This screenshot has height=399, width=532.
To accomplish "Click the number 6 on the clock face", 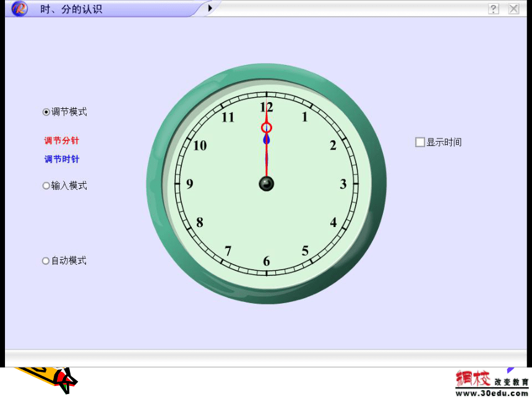I will pyautogui.click(x=267, y=261).
